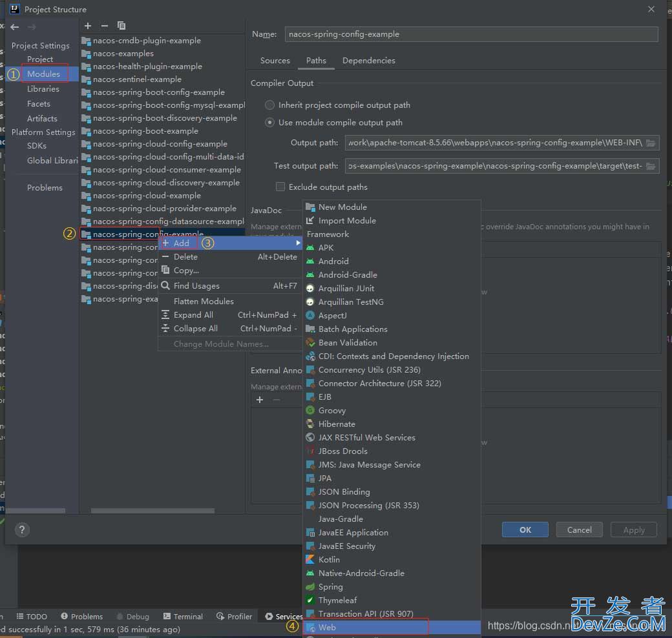The height and width of the screenshot is (638, 672).
Task: Open Terminal tool window
Action: [x=183, y=616]
